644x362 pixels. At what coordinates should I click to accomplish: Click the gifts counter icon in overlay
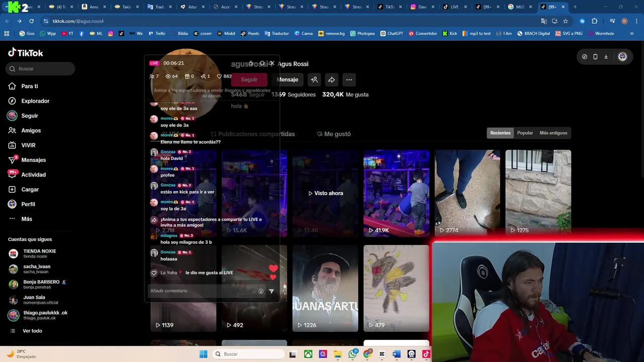click(x=187, y=76)
